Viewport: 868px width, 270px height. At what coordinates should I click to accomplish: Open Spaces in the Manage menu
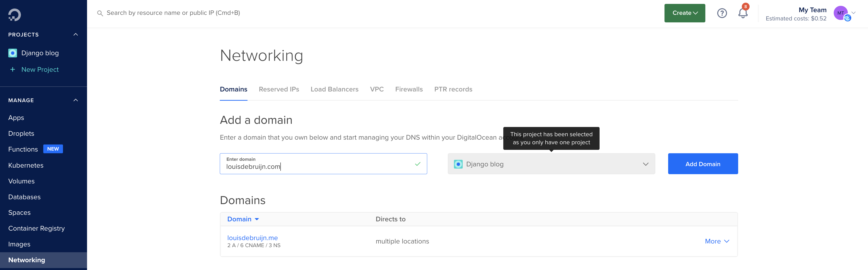click(x=19, y=213)
